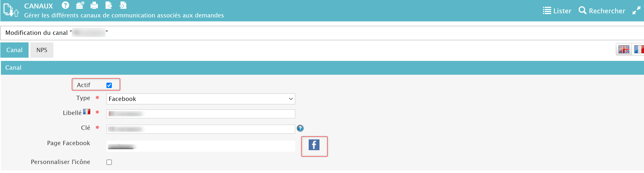Switch to the NPS tab
This screenshot has width=644, height=173.
point(42,50)
